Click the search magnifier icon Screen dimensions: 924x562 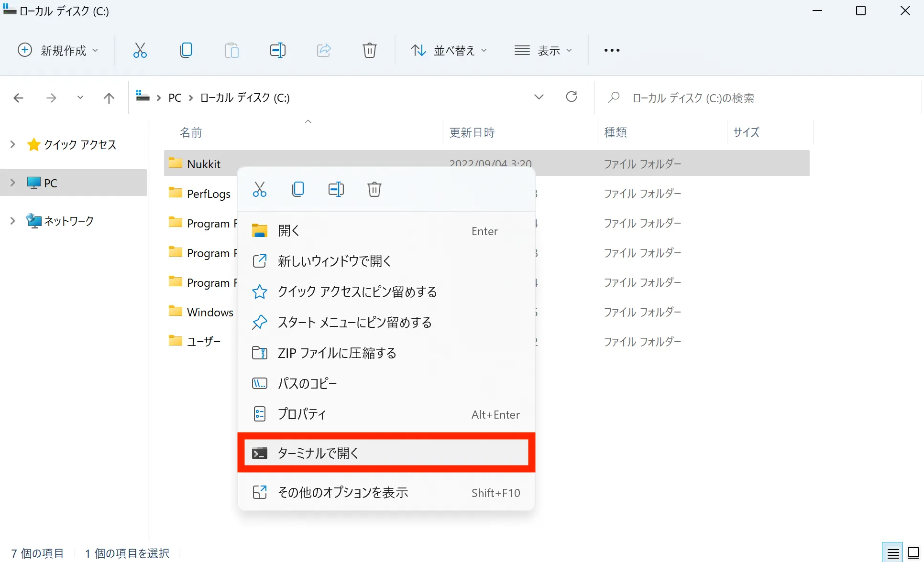point(614,97)
